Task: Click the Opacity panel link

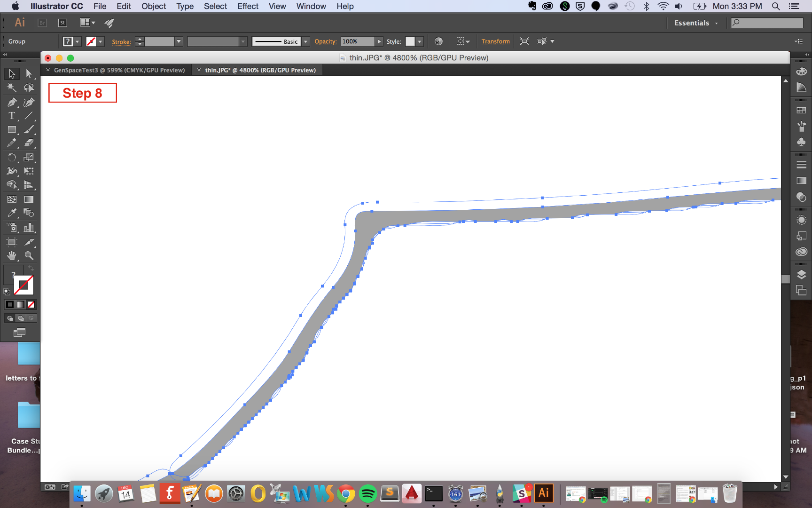Action: pyautogui.click(x=325, y=41)
